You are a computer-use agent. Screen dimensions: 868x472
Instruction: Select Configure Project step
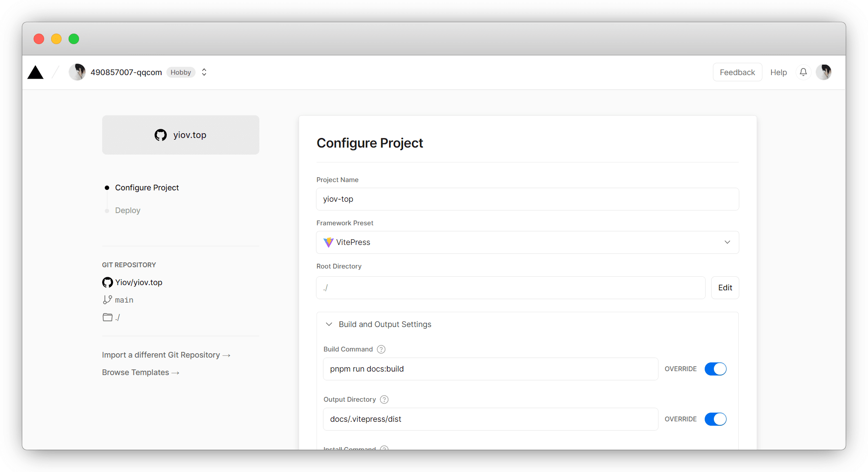pyautogui.click(x=147, y=188)
